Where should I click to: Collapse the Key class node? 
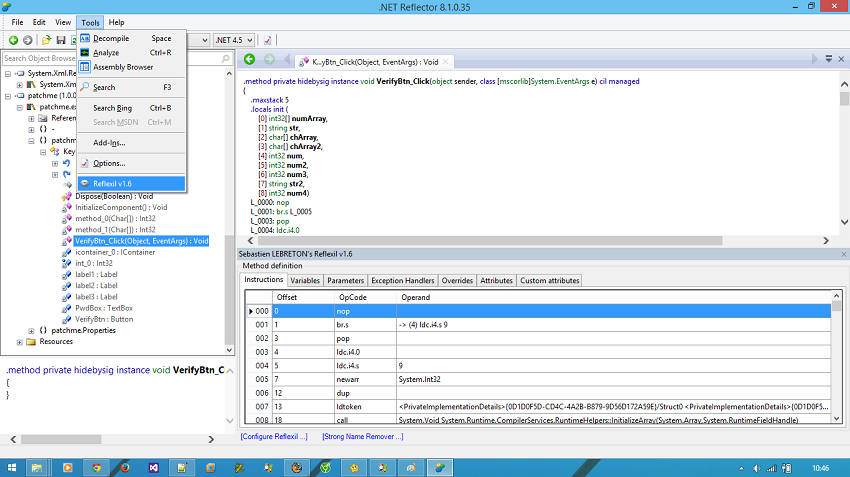click(43, 152)
